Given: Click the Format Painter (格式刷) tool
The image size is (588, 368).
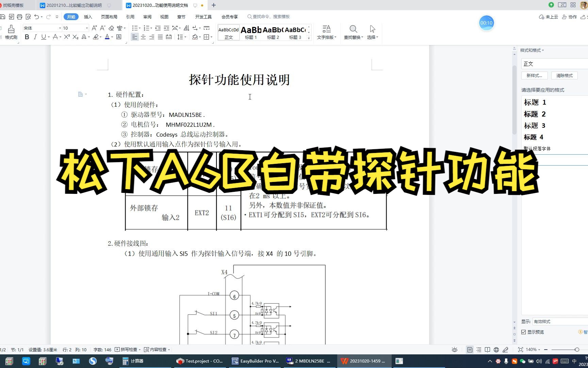Looking at the screenshot, I should pos(11,32).
